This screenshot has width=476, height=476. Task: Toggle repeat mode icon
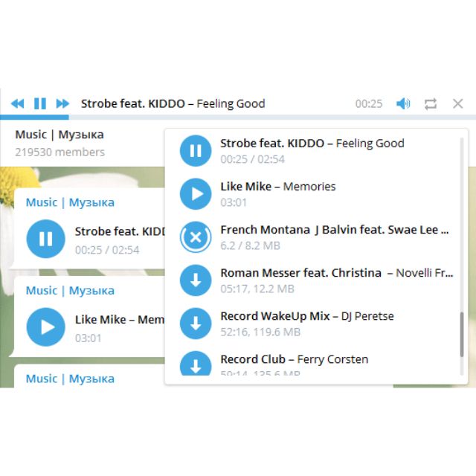click(431, 104)
